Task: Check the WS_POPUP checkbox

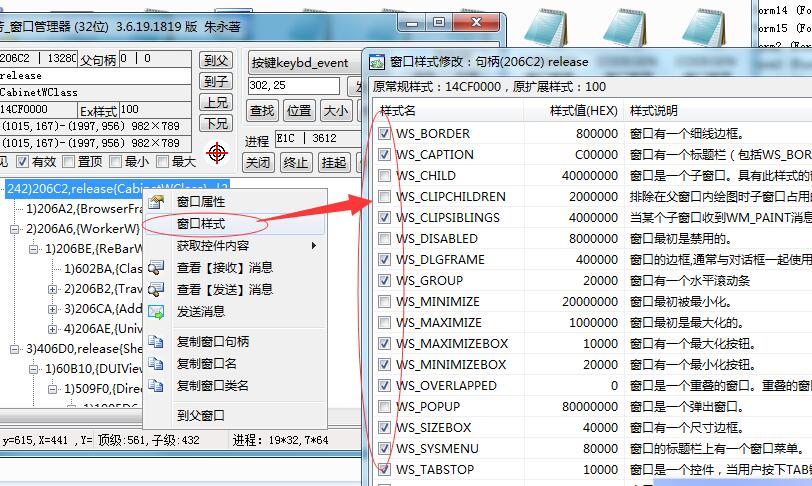Action: 384,407
